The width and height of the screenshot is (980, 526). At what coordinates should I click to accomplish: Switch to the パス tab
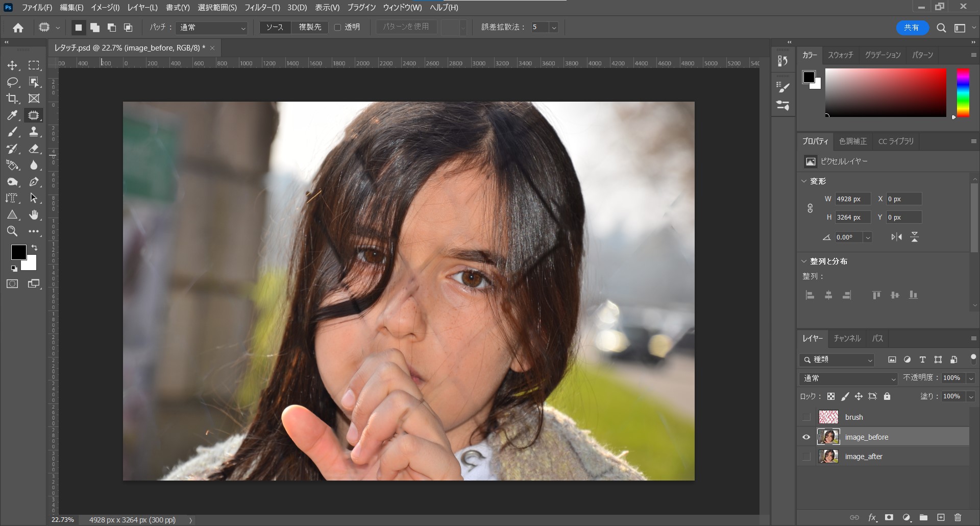(x=878, y=339)
